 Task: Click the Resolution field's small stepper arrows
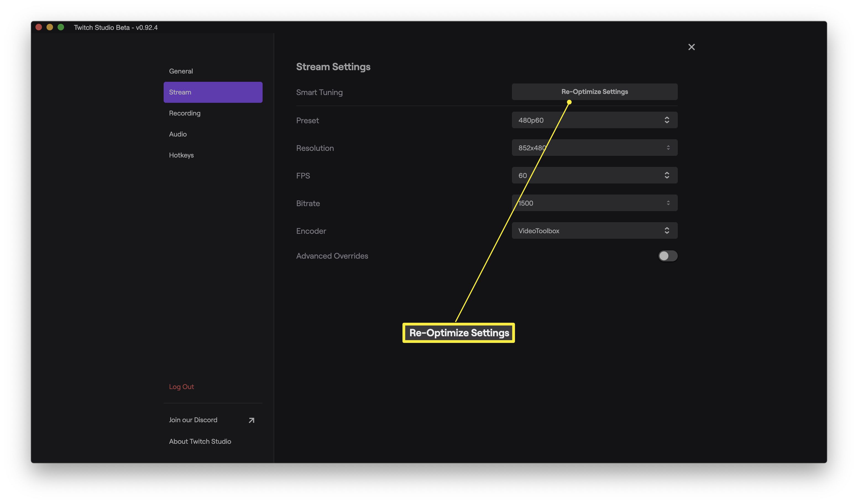(x=668, y=148)
